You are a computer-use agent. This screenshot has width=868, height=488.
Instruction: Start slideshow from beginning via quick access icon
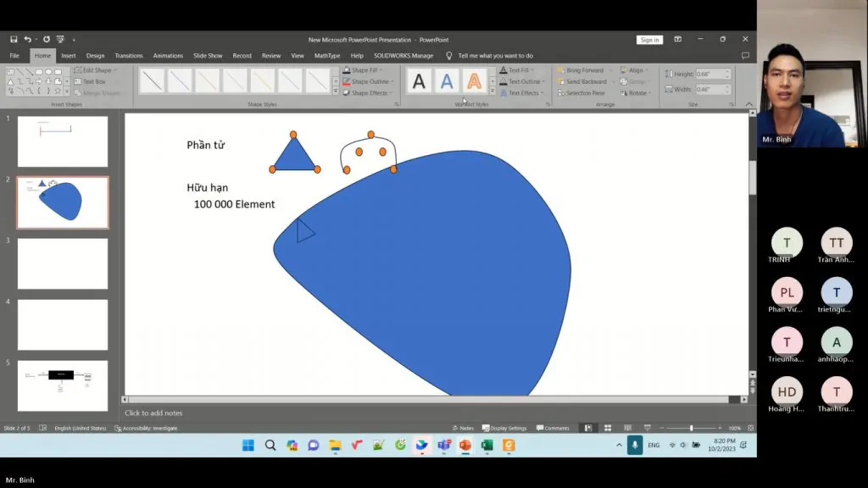(60, 39)
